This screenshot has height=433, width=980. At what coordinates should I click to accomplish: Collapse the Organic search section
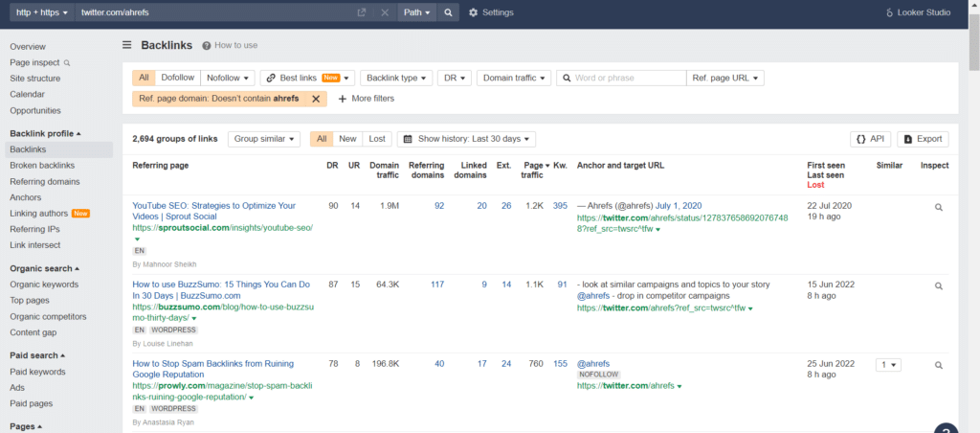44,268
